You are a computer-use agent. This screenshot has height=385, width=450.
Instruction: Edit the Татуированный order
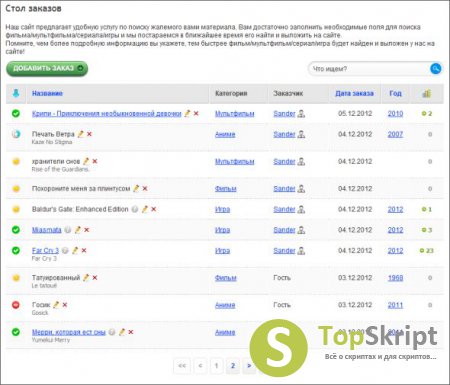coord(86,278)
